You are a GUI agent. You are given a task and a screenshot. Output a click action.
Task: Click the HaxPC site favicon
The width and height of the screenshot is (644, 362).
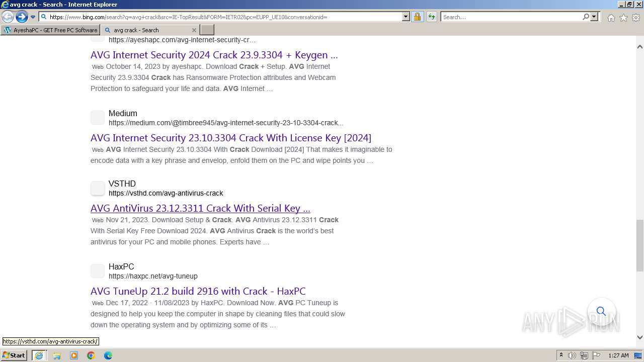pyautogui.click(x=98, y=271)
